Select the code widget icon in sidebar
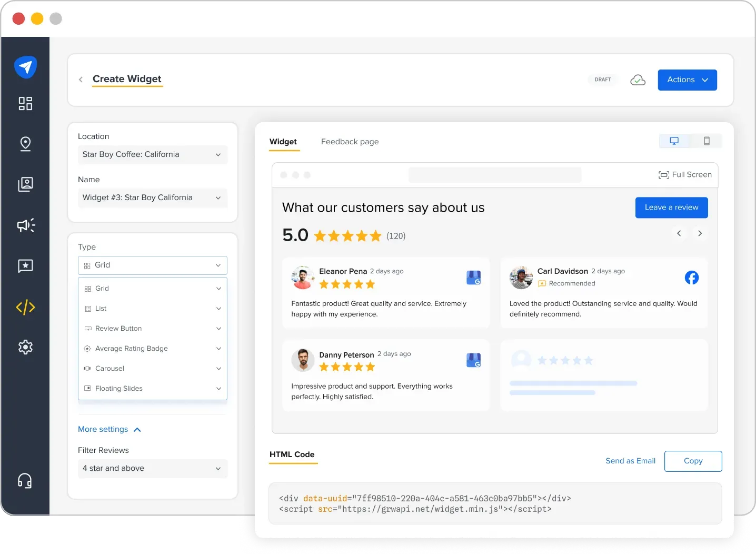Screen dimensions: 756x554 25,307
